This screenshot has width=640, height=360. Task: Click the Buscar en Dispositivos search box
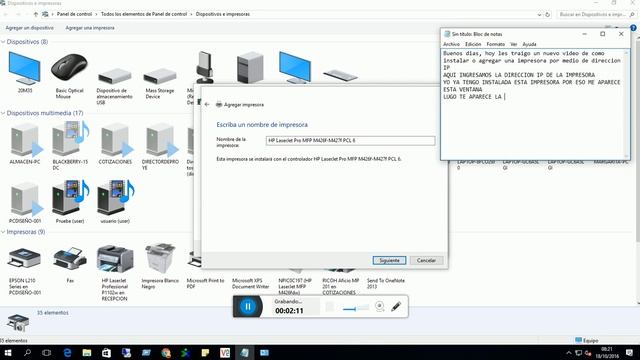pyautogui.click(x=596, y=14)
